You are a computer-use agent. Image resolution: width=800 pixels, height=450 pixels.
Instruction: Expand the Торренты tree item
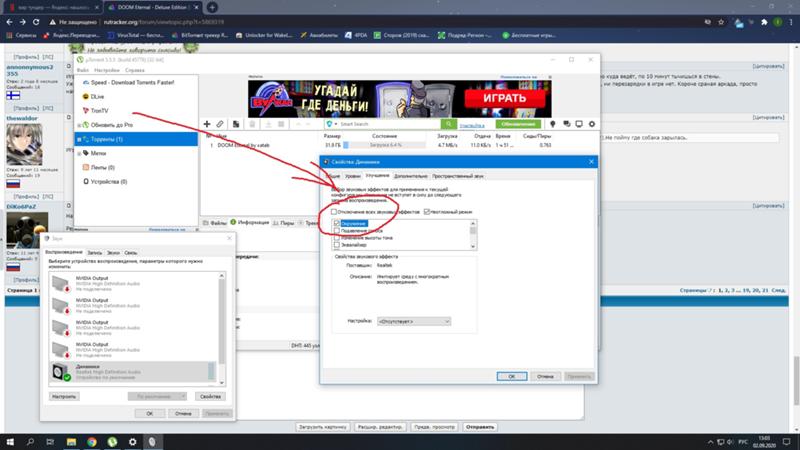point(79,139)
